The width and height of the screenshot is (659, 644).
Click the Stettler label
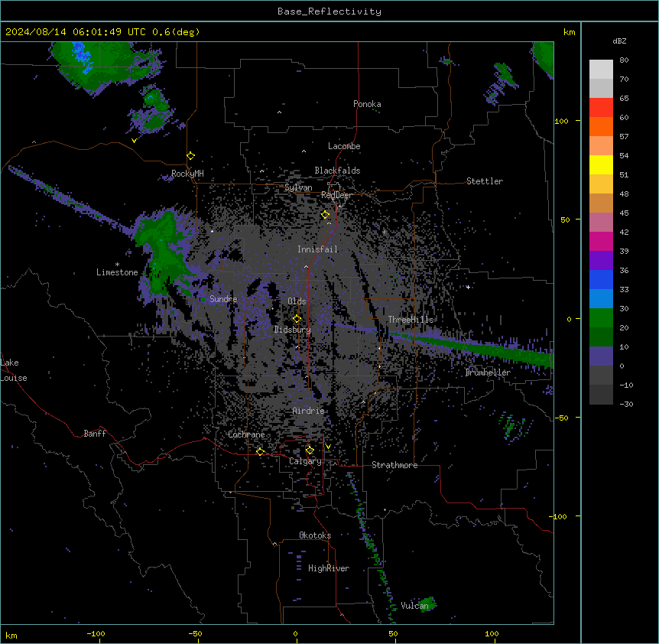(x=485, y=181)
